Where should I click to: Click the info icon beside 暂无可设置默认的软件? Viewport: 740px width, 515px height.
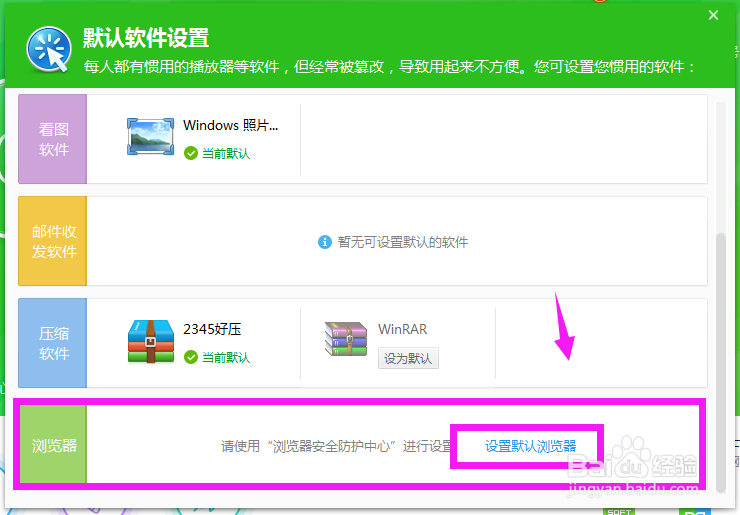(325, 242)
